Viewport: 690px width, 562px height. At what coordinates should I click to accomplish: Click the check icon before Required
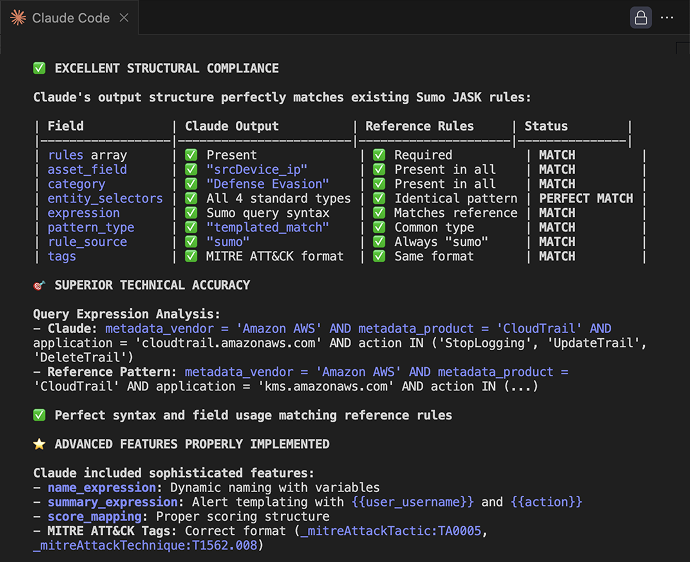coord(379,155)
